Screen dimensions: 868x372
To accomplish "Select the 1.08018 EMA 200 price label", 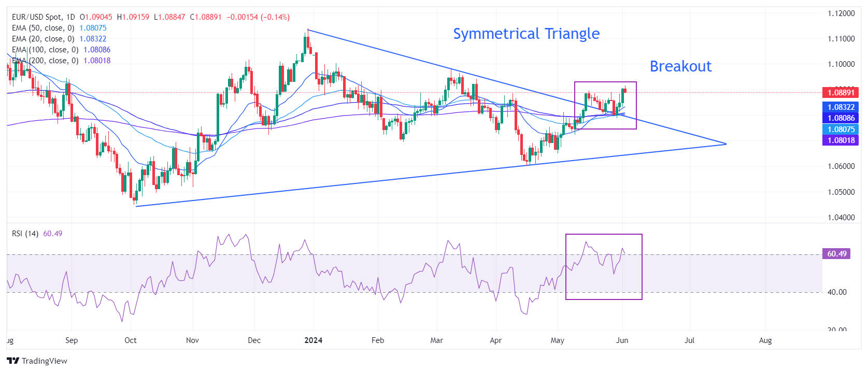I will pyautogui.click(x=840, y=140).
